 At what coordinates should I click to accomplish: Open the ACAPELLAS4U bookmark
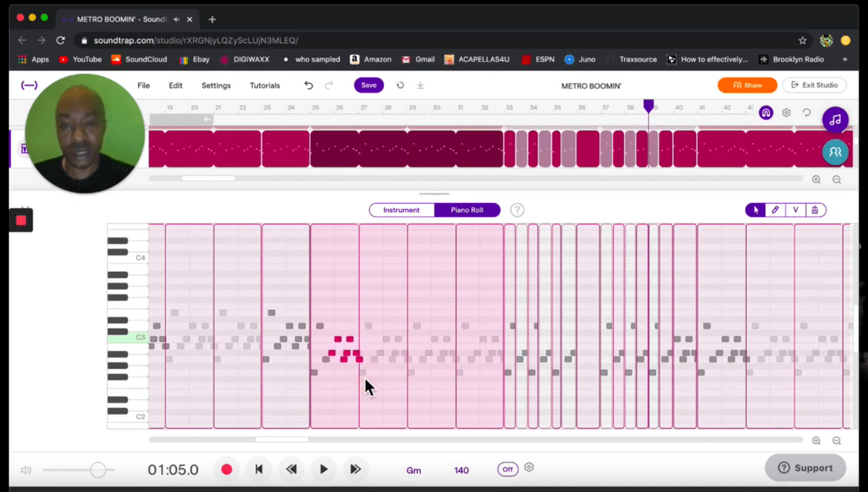(x=475, y=59)
